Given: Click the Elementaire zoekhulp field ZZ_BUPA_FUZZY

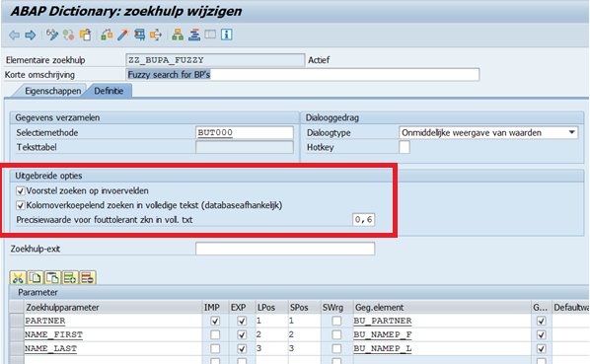Looking at the screenshot, I should click(215, 60).
